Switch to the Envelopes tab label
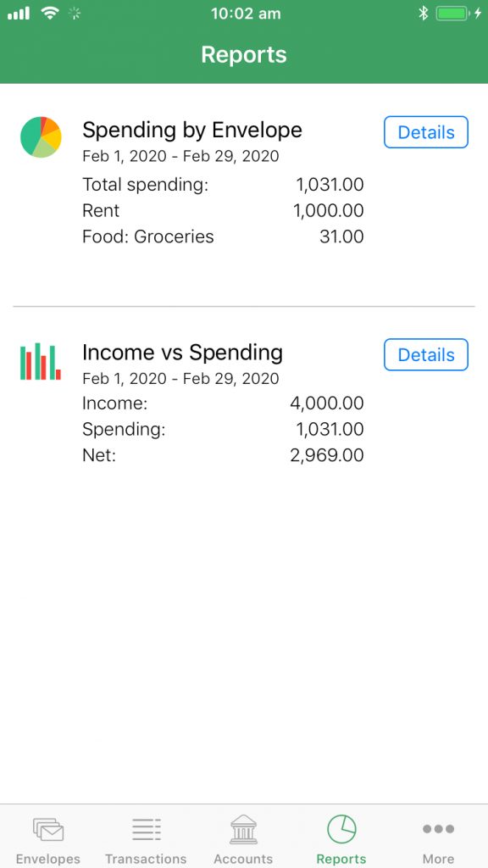This screenshot has height=868, width=488. click(48, 859)
